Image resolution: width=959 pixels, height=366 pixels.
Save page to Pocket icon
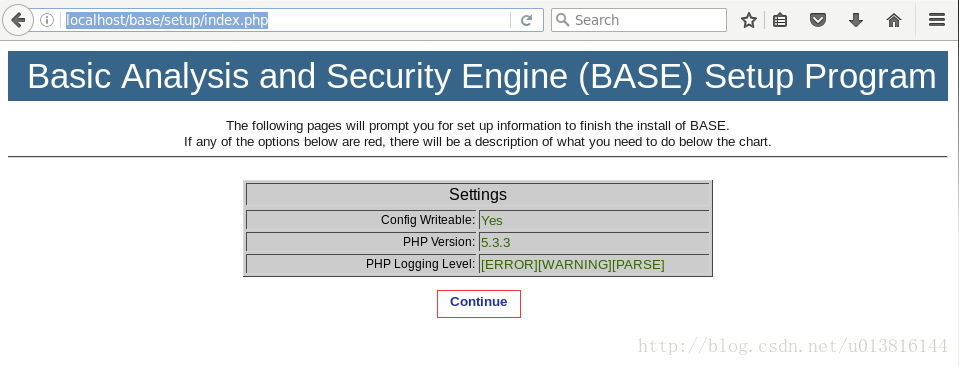pos(818,20)
